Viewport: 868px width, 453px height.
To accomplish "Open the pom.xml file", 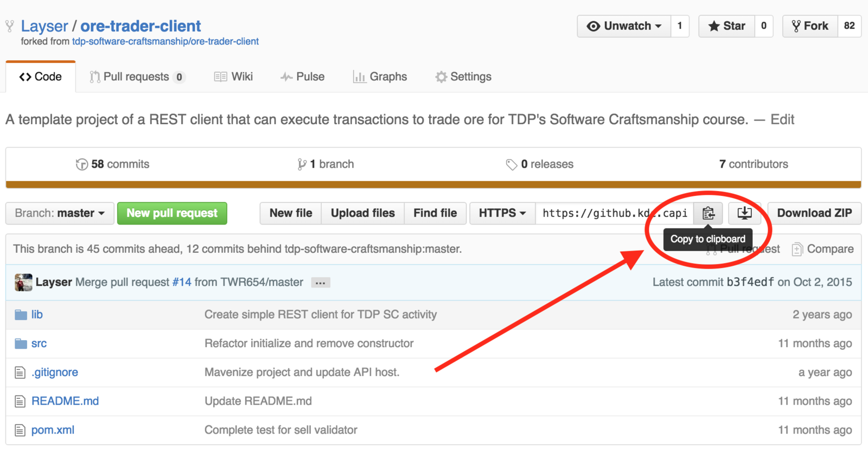I will 53,430.
